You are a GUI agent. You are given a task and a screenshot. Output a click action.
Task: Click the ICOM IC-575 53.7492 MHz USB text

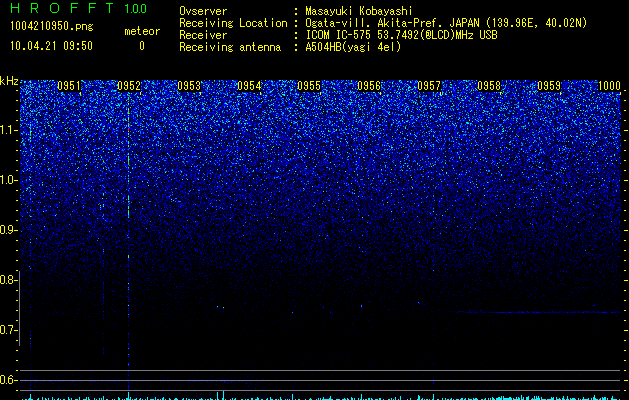(402, 35)
